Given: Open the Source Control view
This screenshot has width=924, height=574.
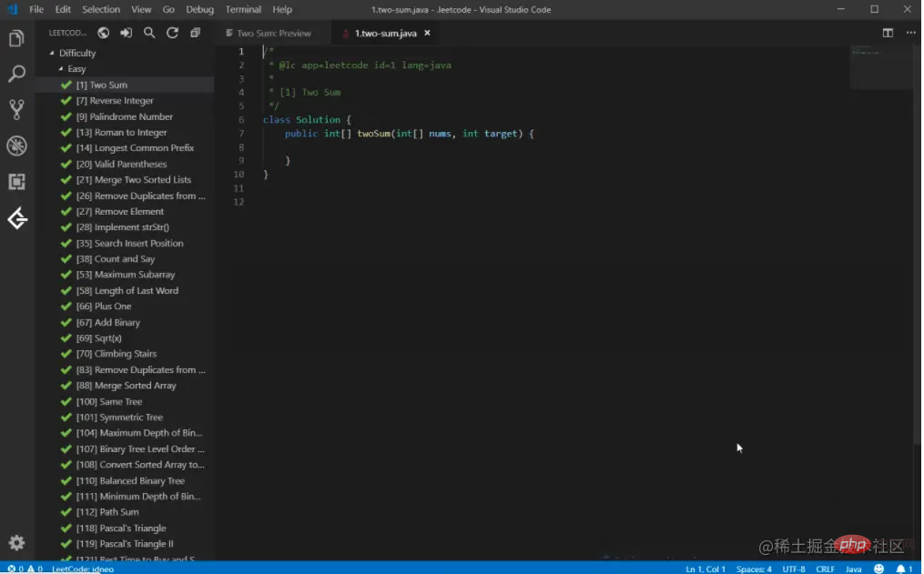Looking at the screenshot, I should (16, 110).
